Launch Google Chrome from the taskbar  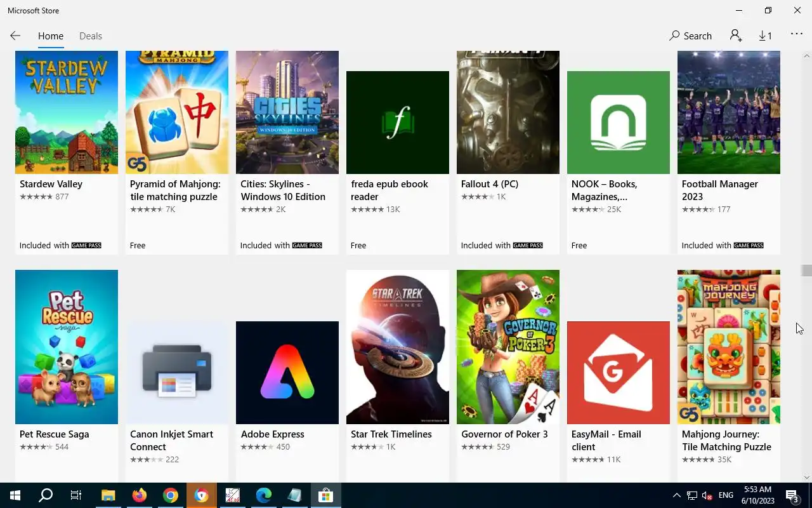(x=170, y=495)
